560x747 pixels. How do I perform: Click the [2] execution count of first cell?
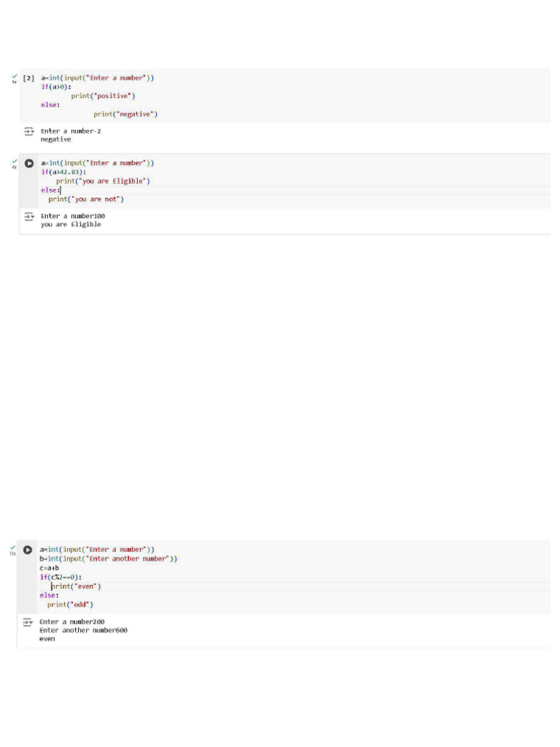pyautogui.click(x=29, y=78)
